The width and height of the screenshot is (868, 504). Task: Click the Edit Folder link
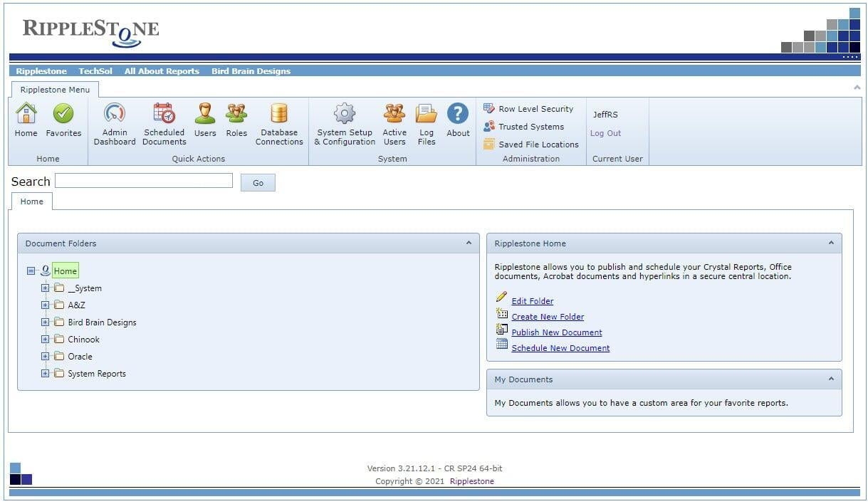[532, 301]
